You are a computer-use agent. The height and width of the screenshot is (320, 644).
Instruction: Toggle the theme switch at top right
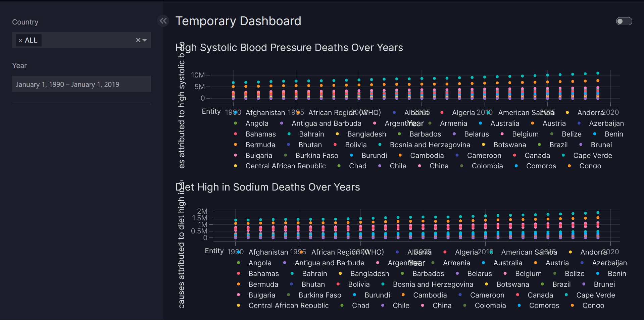click(624, 21)
